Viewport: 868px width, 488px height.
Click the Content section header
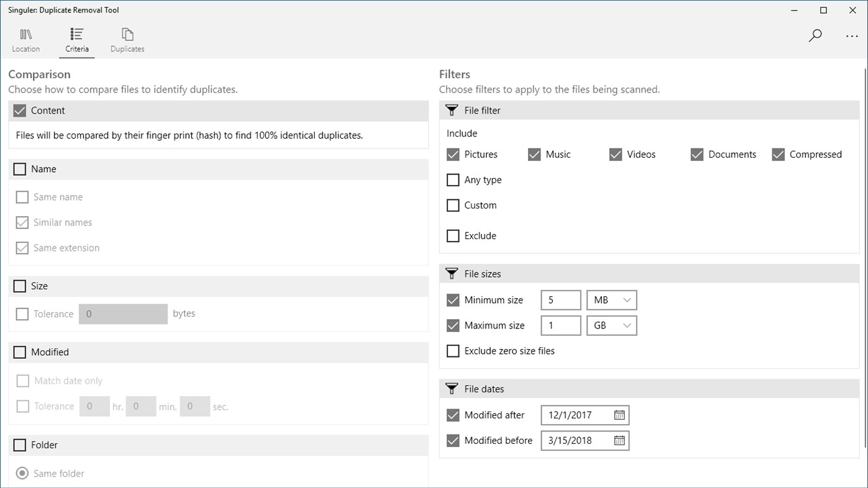click(x=218, y=111)
